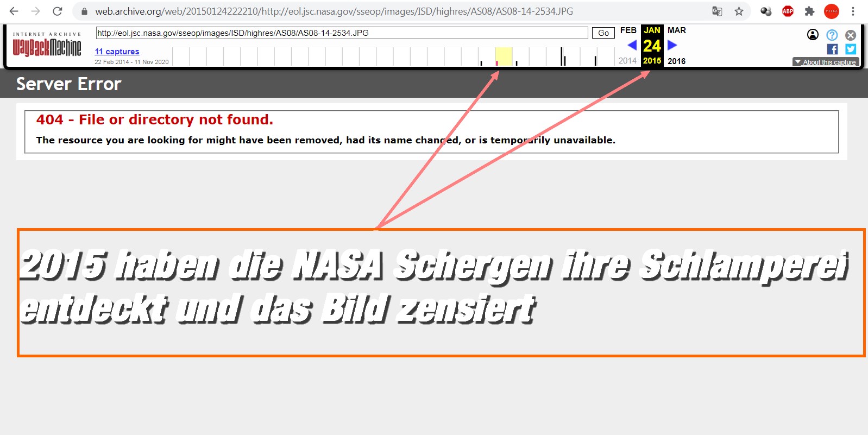Viewport: 868px width, 435px height.
Task: Click the 404 - File or directory not found heading
Action: pos(155,119)
